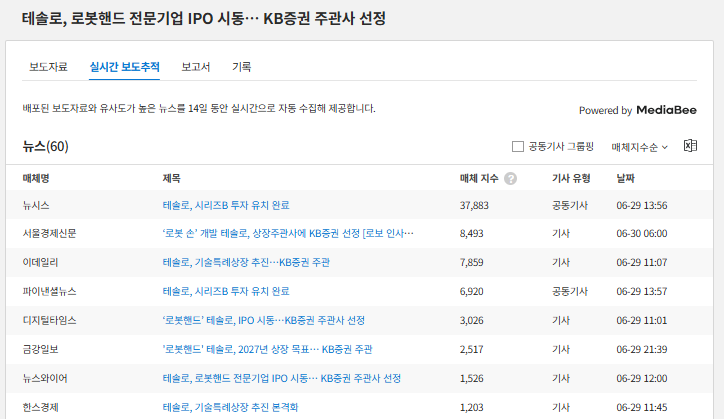Screen dimensions: 724x419
Task: Click media index value 37,883
Action: [x=474, y=205]
